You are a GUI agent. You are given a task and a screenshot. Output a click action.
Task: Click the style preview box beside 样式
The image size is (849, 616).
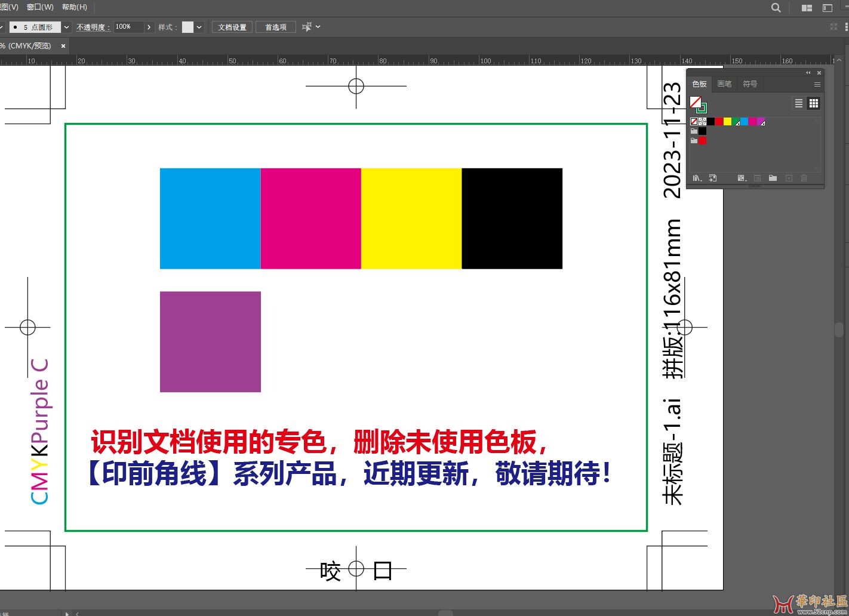pos(187,27)
